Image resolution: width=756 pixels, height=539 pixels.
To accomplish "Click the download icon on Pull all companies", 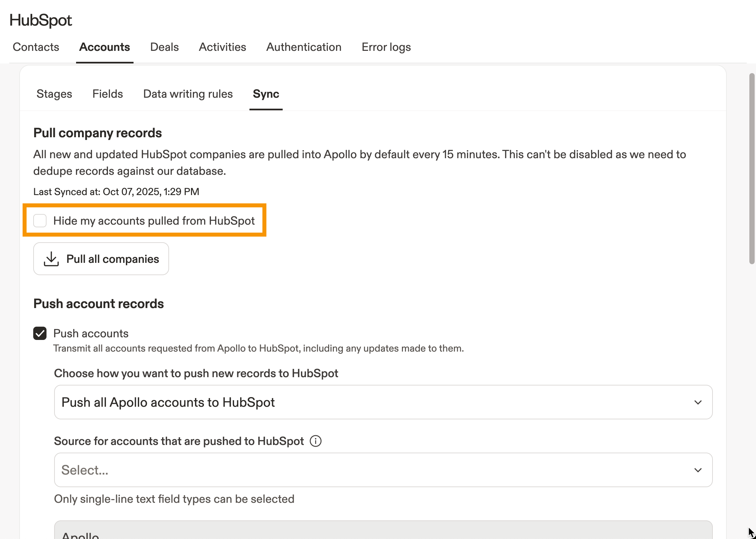I will tap(51, 259).
